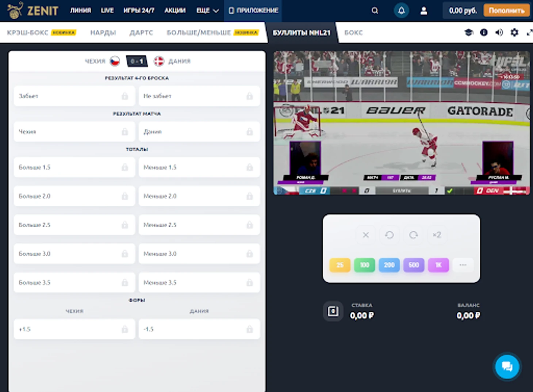533x392 pixels.
Task: Switch to the БОЛЬШЕ/МЕНЬШЕ tab
Action: click(x=212, y=33)
